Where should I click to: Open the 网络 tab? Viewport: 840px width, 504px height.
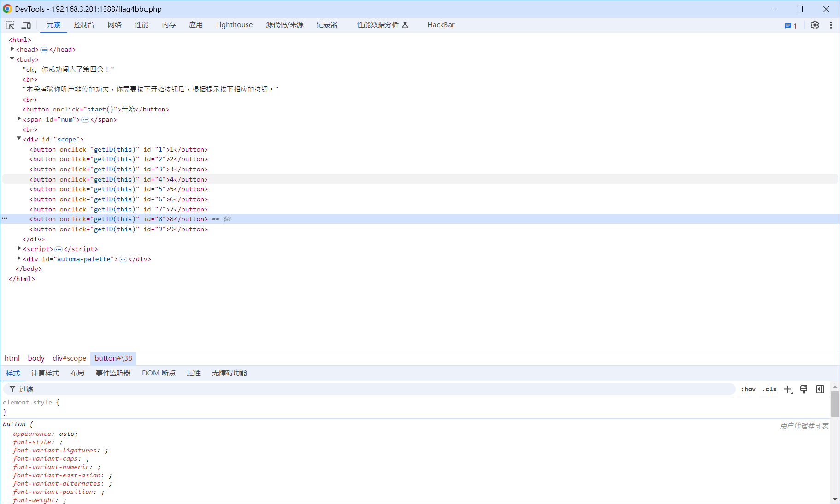115,25
